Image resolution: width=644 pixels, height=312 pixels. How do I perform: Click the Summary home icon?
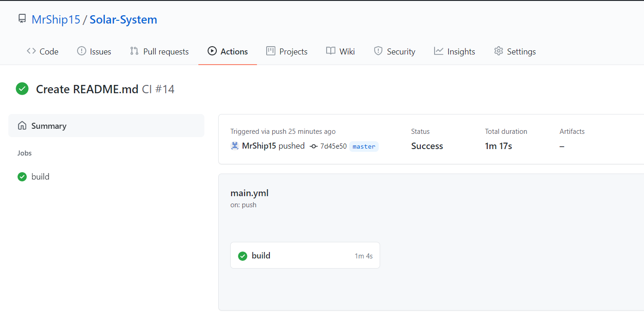pyautogui.click(x=22, y=126)
